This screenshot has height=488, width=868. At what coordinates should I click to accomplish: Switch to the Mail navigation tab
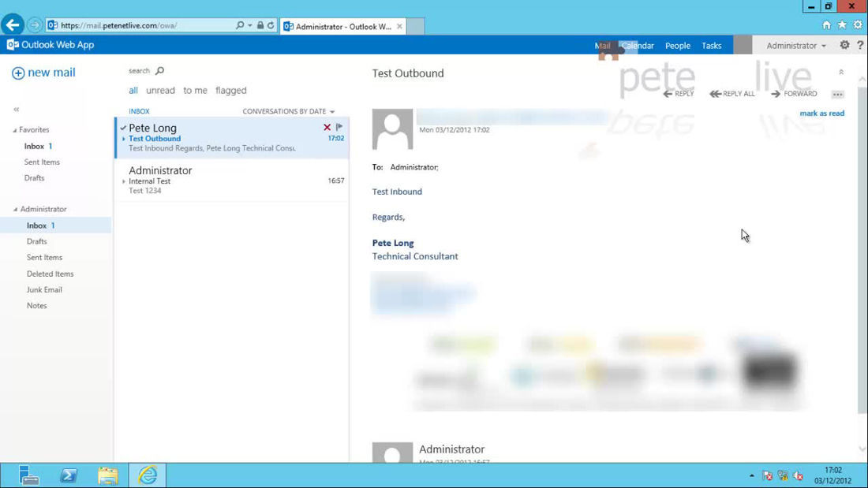(602, 46)
